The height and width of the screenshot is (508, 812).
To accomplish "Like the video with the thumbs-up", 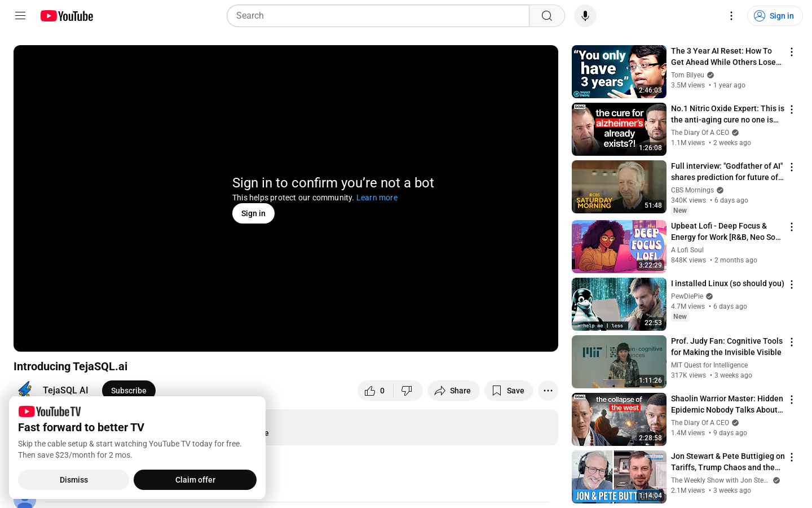I will pos(376,391).
